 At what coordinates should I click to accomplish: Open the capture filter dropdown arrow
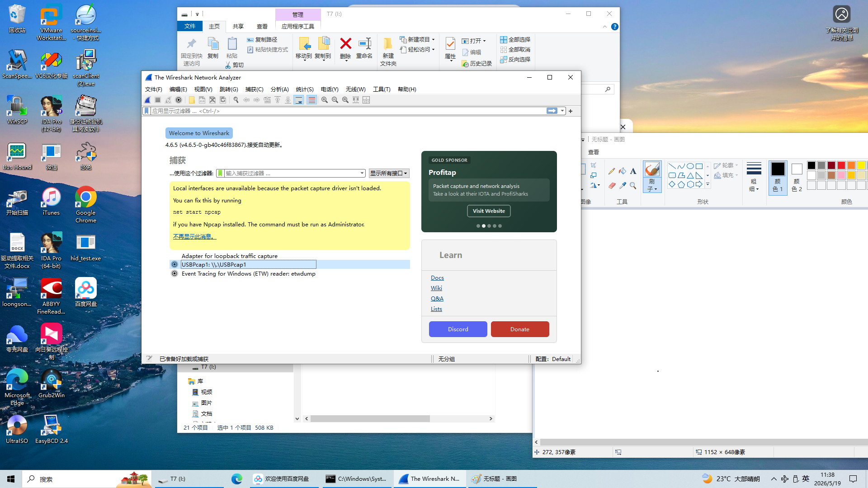(362, 174)
